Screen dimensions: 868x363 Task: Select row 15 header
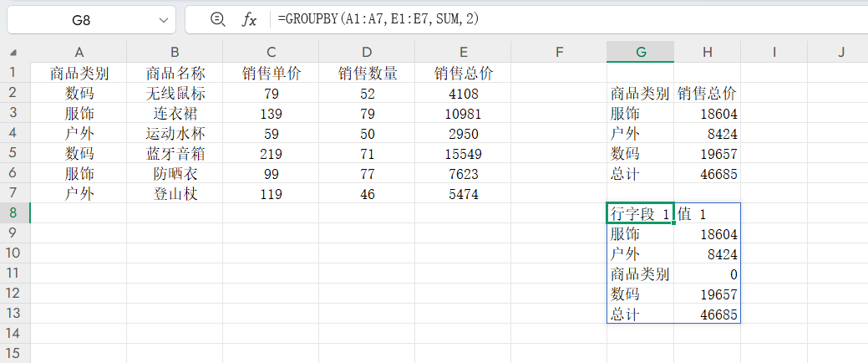(14, 354)
